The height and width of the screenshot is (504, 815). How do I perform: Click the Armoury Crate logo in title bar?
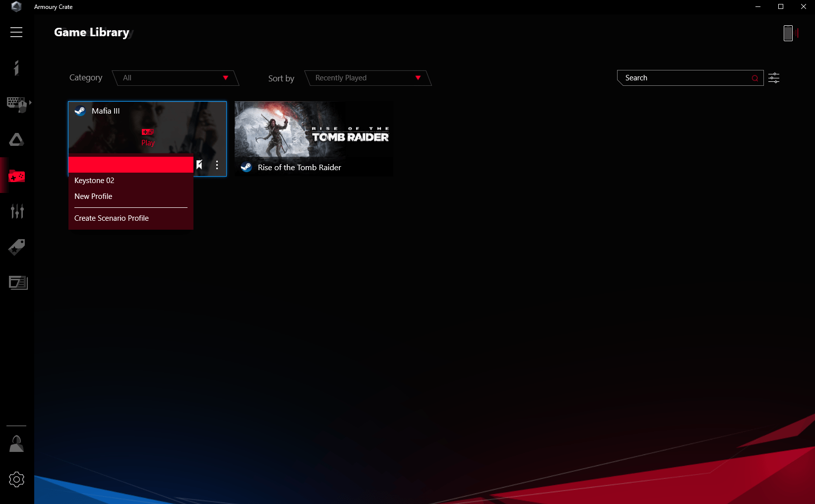tap(16, 6)
